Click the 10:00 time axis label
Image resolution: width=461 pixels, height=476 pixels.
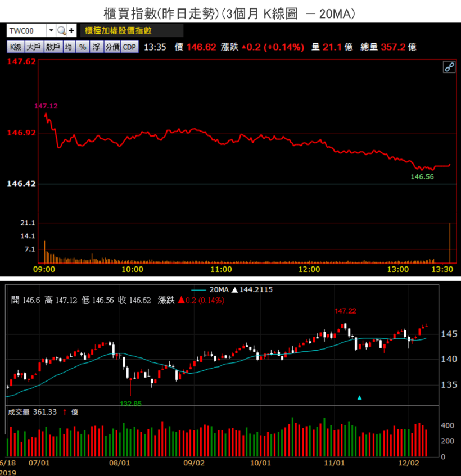tap(133, 269)
